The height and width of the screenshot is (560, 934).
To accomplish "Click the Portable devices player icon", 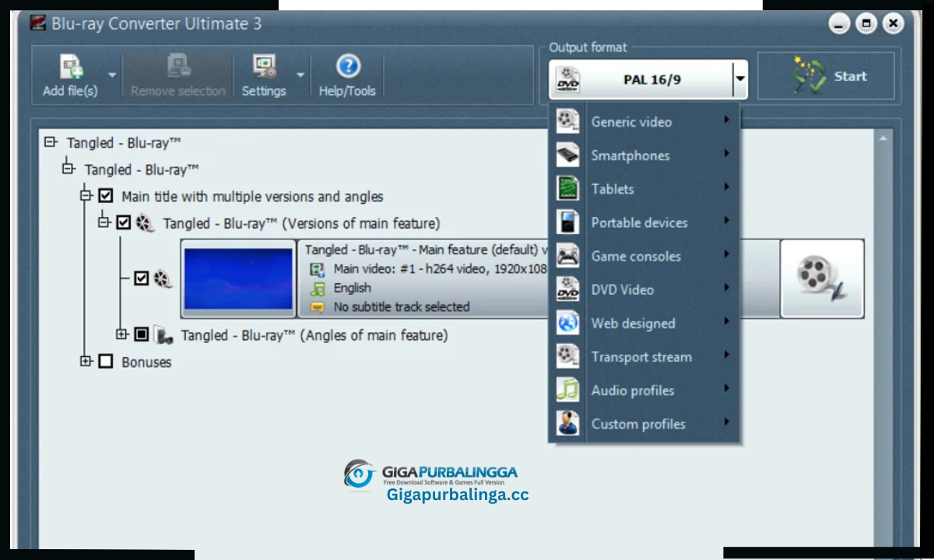I will (x=568, y=222).
